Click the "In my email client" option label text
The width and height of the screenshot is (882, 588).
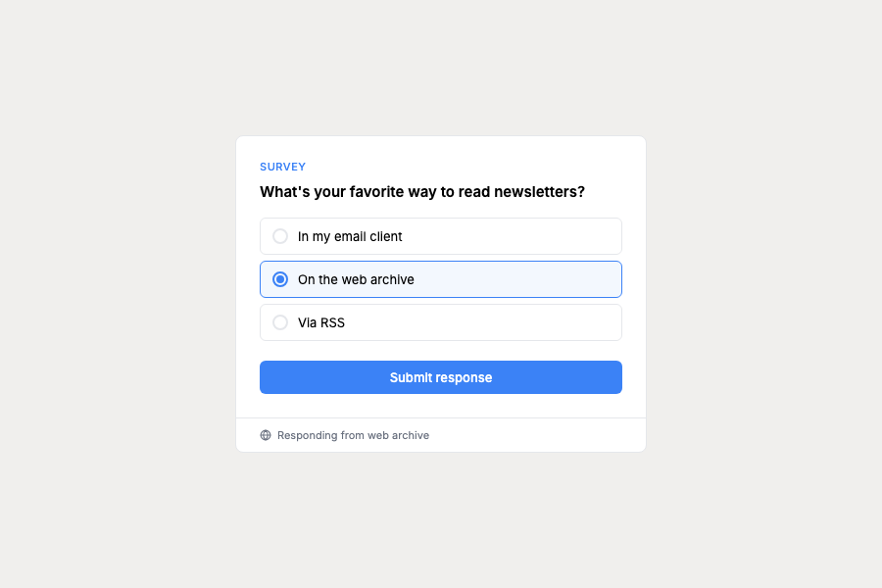point(348,236)
